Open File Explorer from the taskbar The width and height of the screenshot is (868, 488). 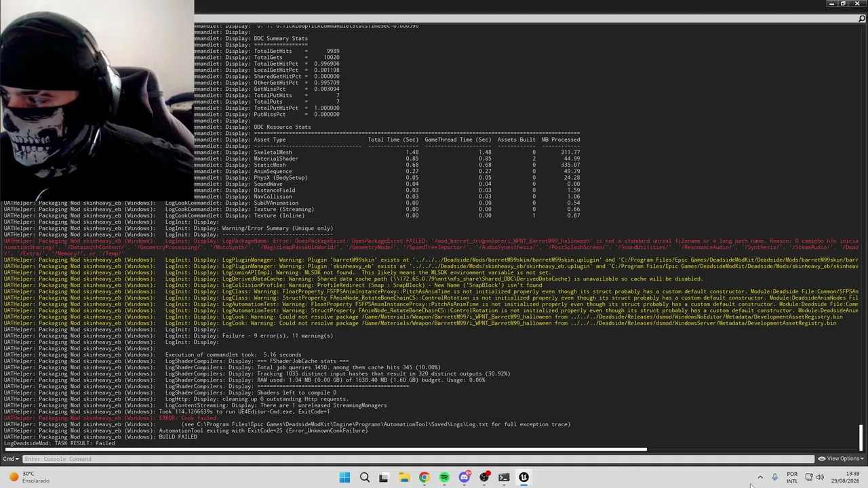coord(404,478)
